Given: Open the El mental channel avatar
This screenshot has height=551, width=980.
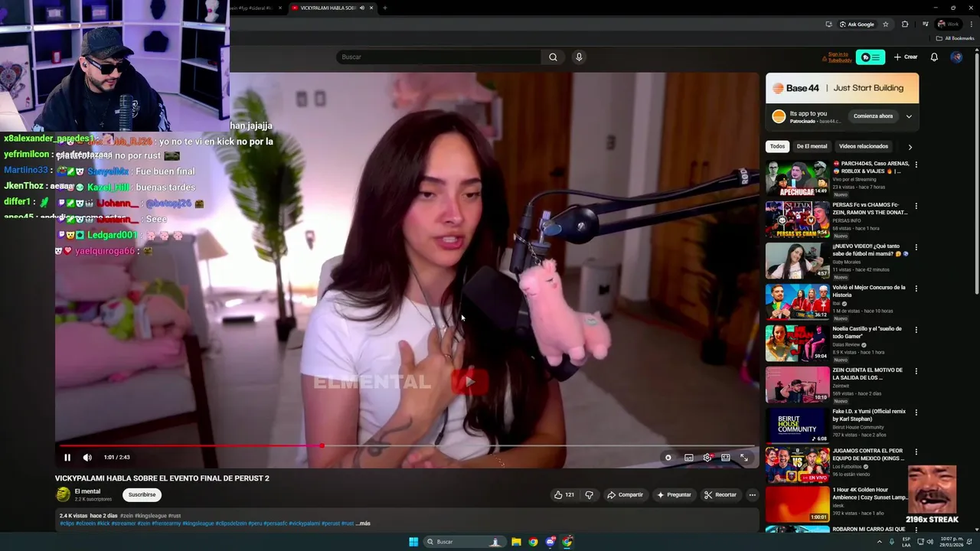Looking at the screenshot, I should 63,494.
